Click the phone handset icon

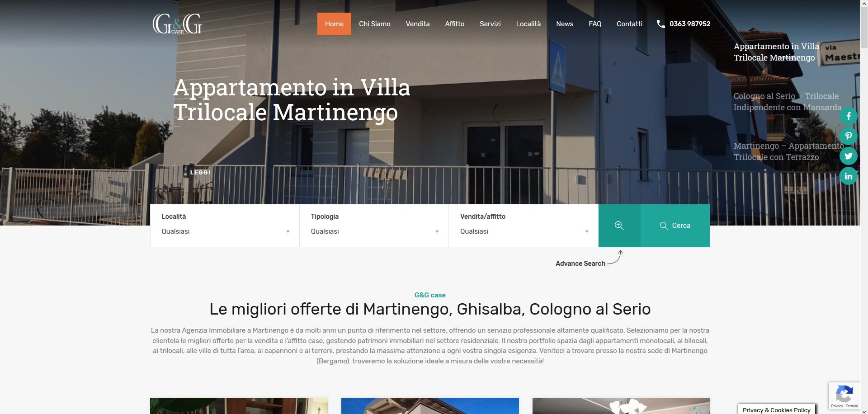(660, 24)
